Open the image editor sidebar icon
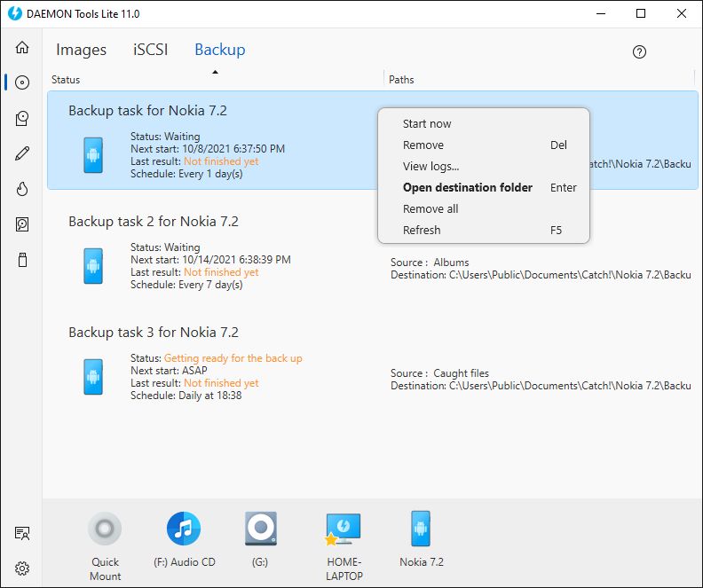The height and width of the screenshot is (588, 703). coord(22,118)
